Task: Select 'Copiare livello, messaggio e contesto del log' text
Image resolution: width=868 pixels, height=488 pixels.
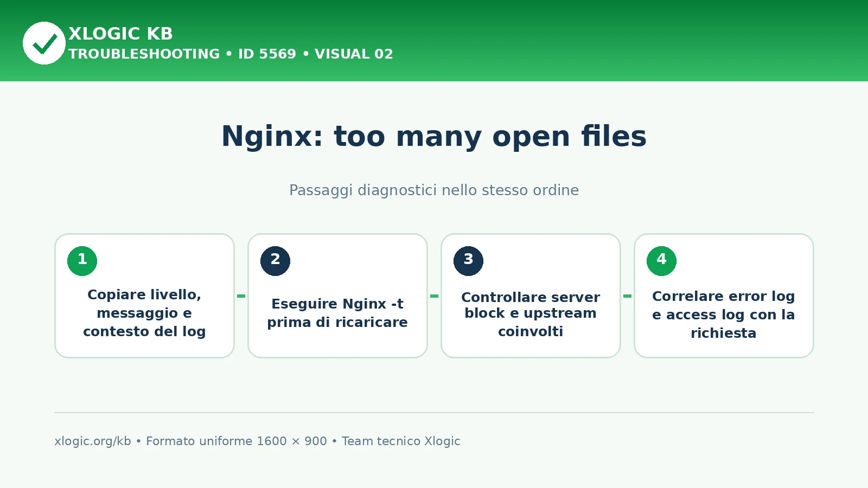Action: [144, 313]
